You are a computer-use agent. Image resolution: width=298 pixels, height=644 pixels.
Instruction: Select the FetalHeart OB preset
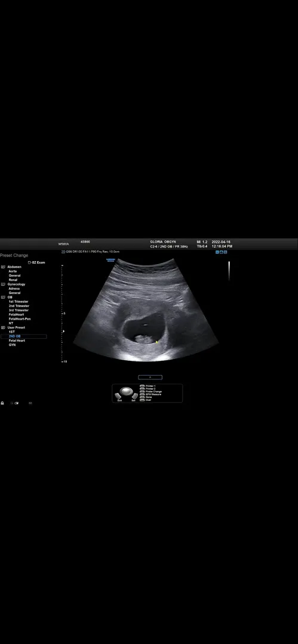[17, 315]
